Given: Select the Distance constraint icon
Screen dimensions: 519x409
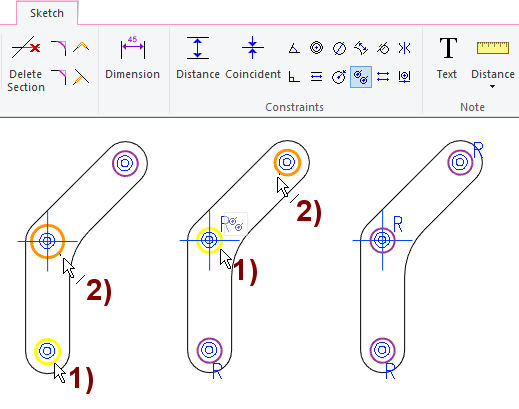Looking at the screenshot, I should [x=198, y=58].
